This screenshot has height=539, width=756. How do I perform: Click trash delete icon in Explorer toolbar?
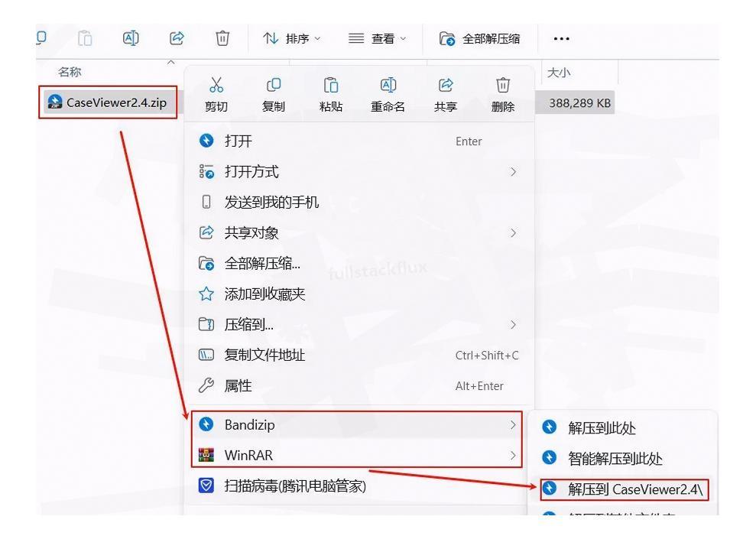222,38
